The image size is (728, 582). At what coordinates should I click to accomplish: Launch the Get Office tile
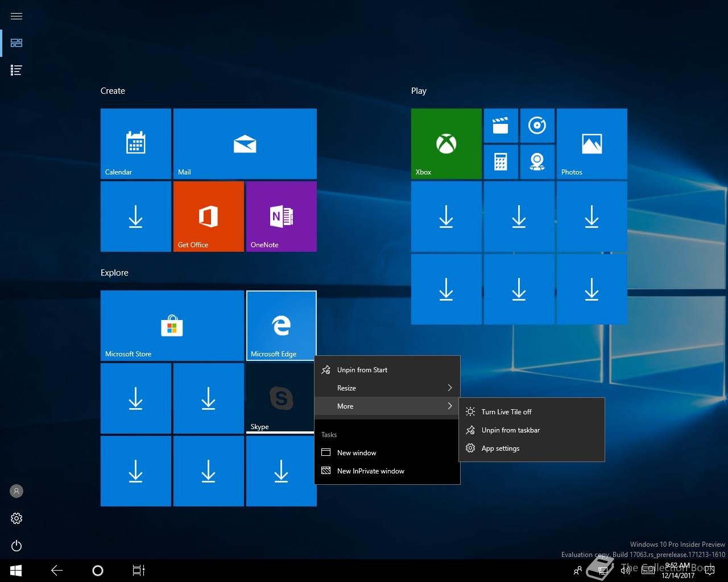click(209, 217)
